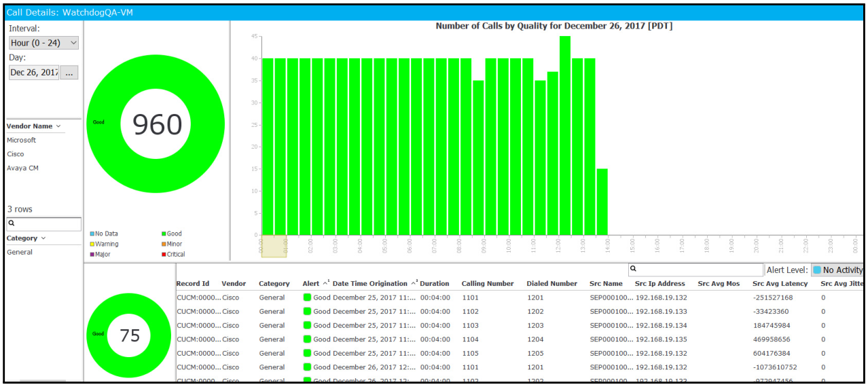
Task: Sort by the Alert column header
Action: pyautogui.click(x=310, y=284)
